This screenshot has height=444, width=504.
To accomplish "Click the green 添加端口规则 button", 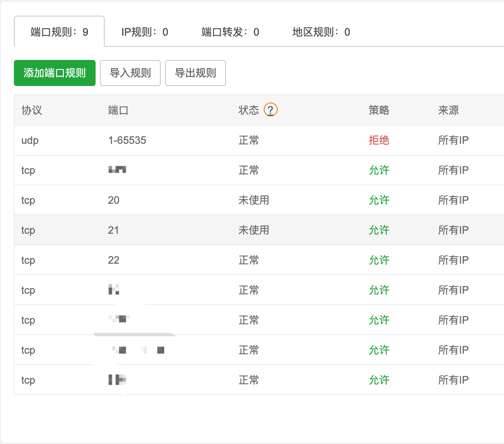I will 54,73.
